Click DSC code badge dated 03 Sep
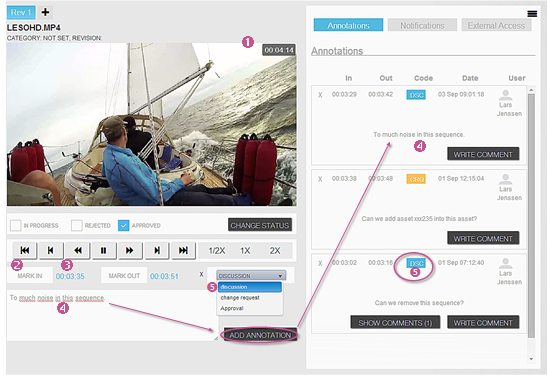This screenshot has width=548, height=376. pos(416,95)
